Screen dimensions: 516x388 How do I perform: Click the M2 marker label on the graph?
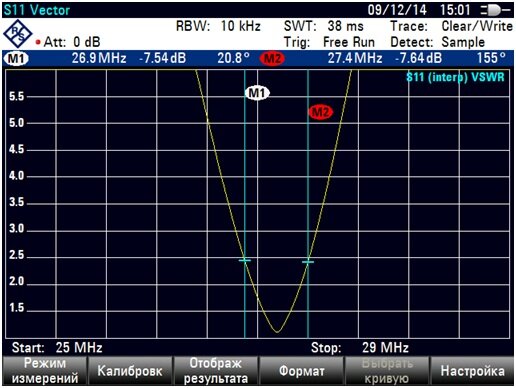(x=321, y=112)
